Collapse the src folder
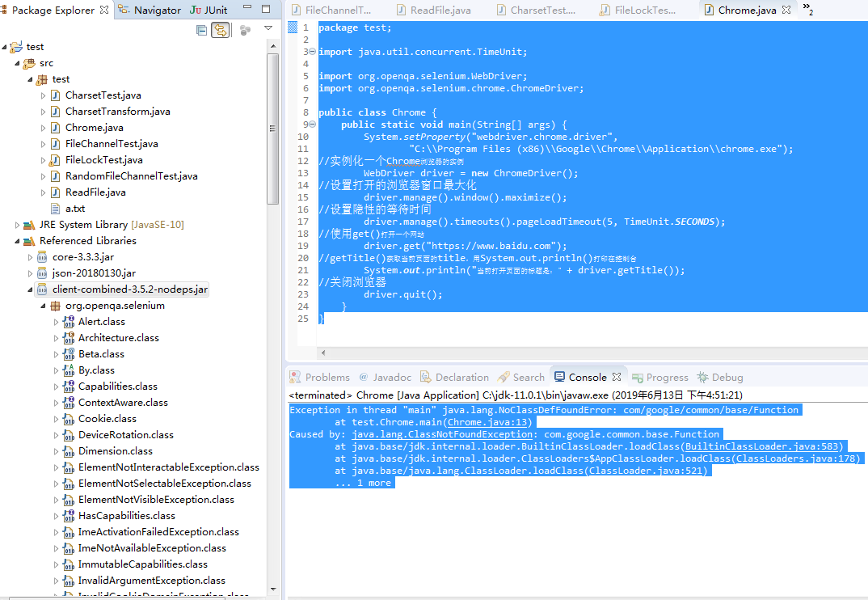This screenshot has height=600, width=868. coord(17,63)
